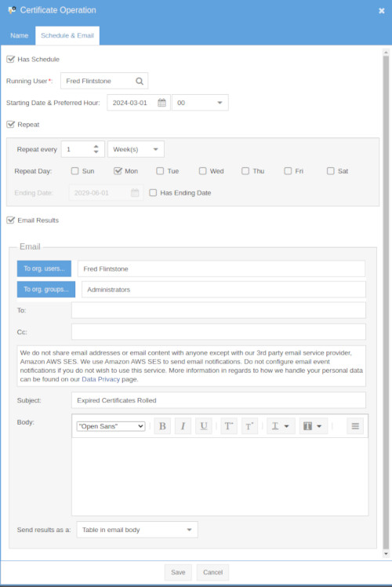Open the background highlight color tool

coord(313,426)
